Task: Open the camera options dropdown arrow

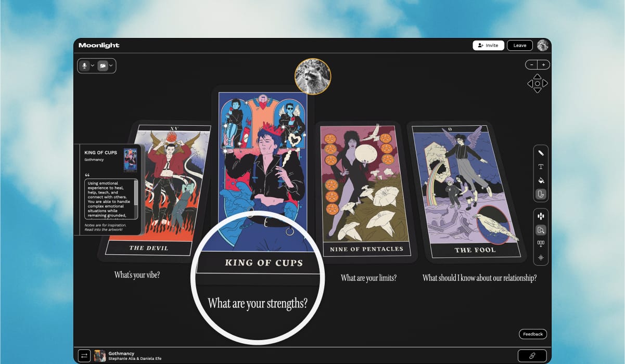Action: coord(111,66)
